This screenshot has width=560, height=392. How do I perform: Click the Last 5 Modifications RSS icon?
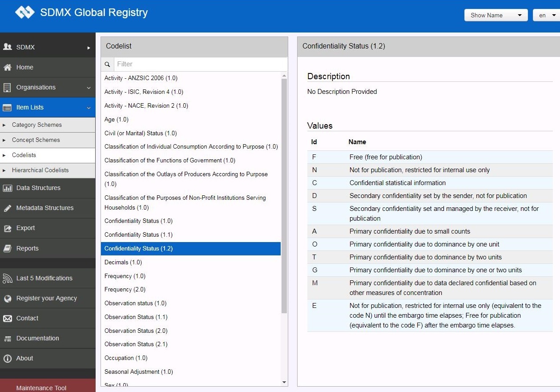point(8,279)
